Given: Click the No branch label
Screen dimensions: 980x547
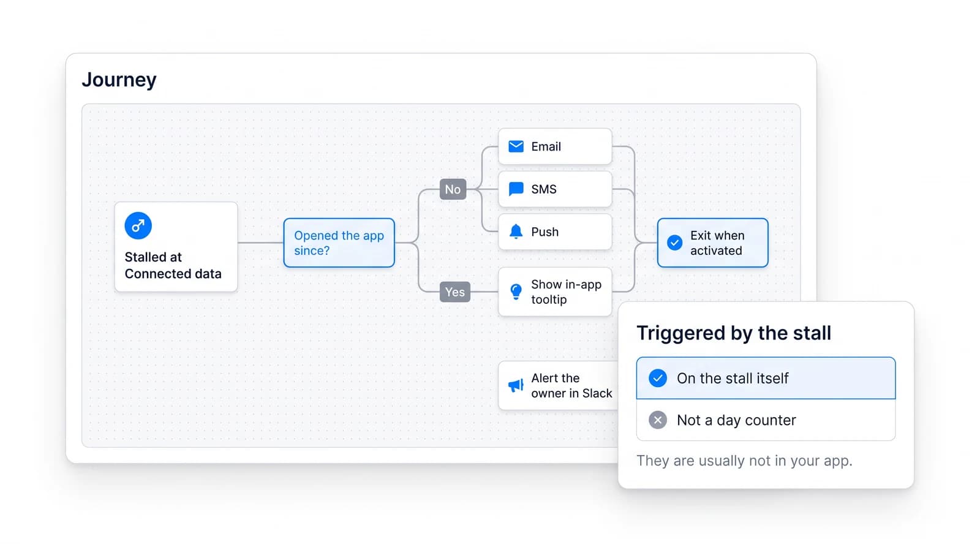Looking at the screenshot, I should click(453, 189).
